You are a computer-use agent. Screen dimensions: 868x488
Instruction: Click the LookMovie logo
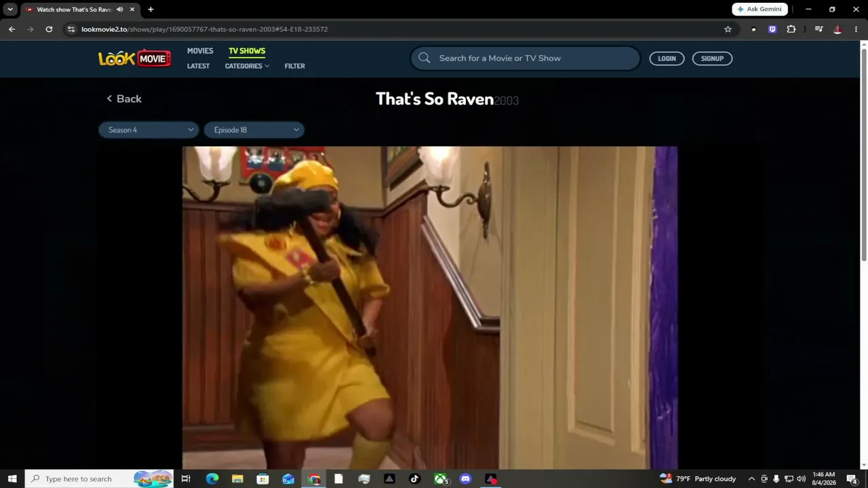tap(134, 58)
